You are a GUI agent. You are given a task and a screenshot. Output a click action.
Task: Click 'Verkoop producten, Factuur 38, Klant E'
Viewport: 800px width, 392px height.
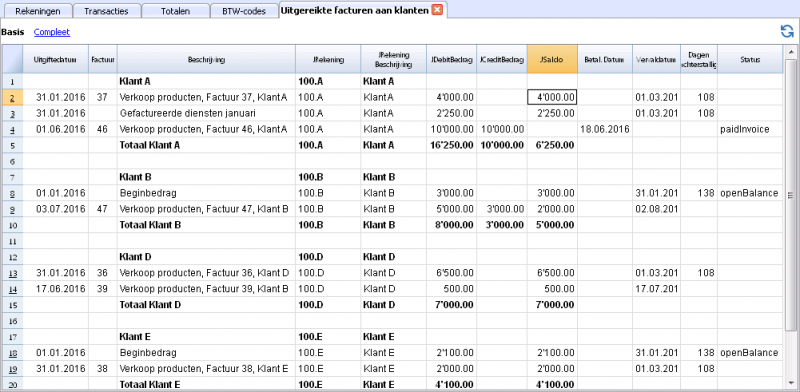(x=204, y=368)
